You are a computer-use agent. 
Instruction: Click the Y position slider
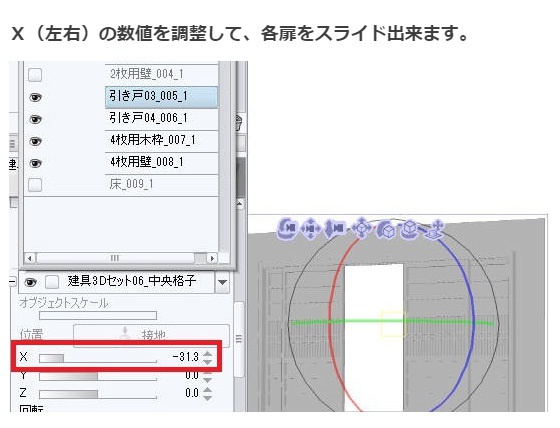coord(98,377)
